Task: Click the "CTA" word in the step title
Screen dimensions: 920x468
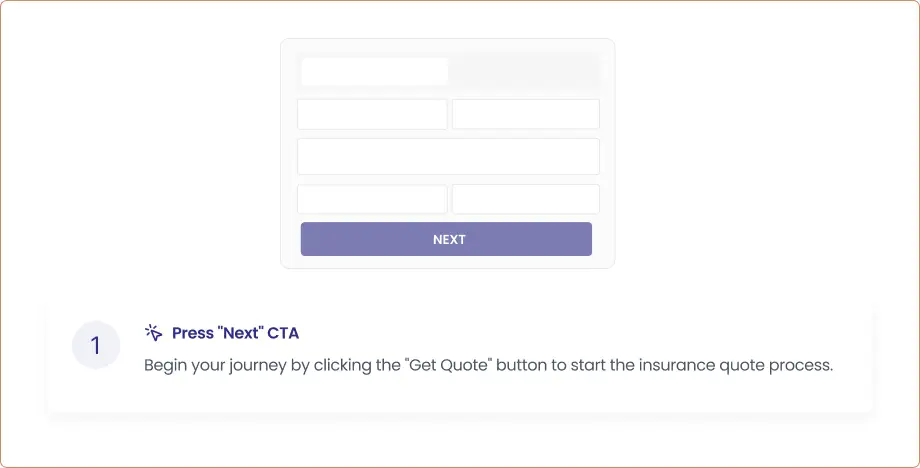Action: coord(283,333)
